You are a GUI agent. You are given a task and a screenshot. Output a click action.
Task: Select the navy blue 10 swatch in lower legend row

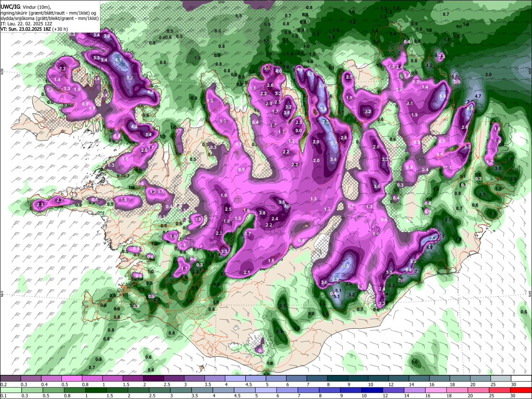pyautogui.click(x=371, y=390)
